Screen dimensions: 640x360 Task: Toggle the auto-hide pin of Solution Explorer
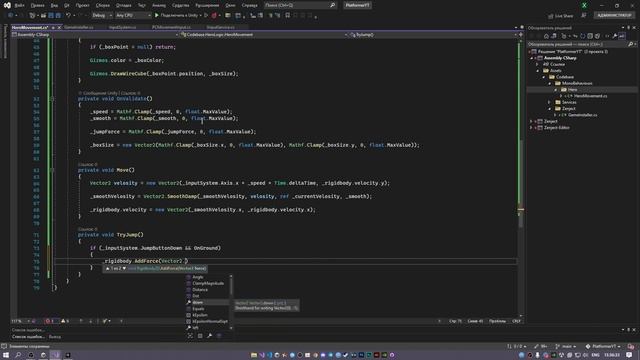(629, 28)
